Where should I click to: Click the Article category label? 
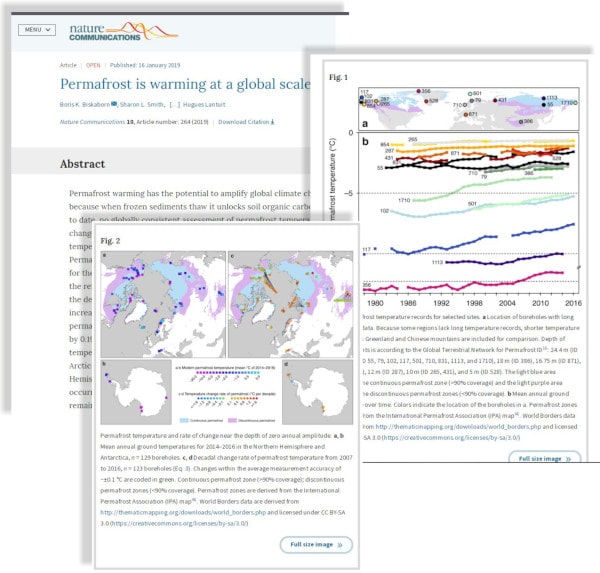click(69, 65)
